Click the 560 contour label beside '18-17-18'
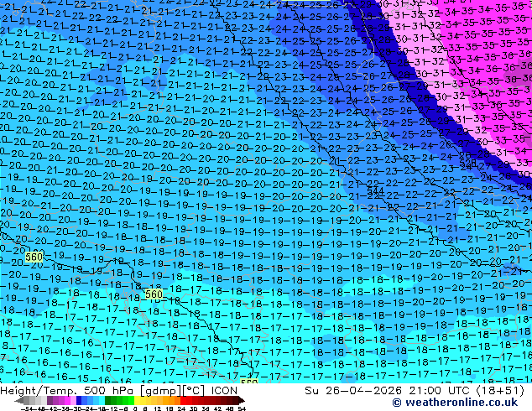This screenshot has height=411, width=532. tap(154, 294)
